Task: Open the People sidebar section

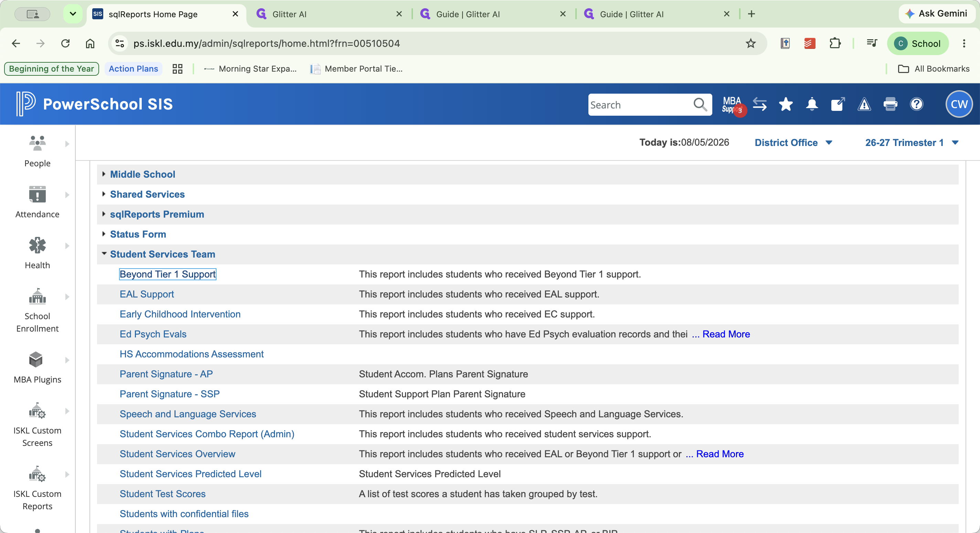Action: [x=37, y=151]
